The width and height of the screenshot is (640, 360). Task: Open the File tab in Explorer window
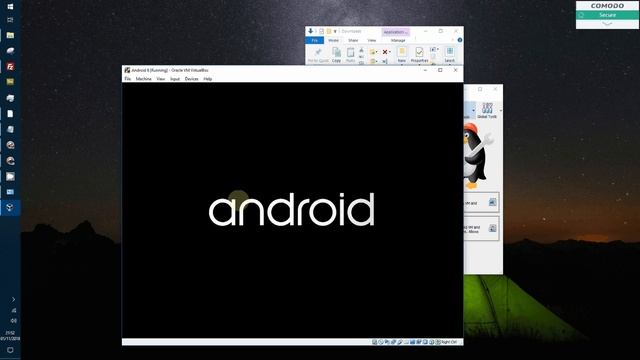(x=314, y=40)
